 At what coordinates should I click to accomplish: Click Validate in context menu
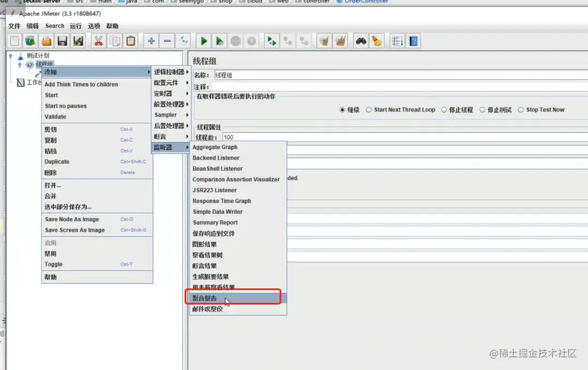coord(97,117)
